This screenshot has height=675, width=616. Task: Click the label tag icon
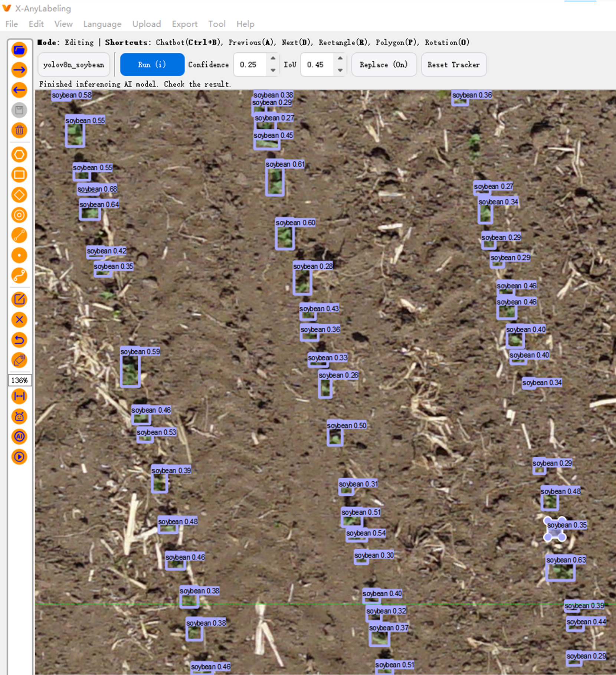(19, 360)
